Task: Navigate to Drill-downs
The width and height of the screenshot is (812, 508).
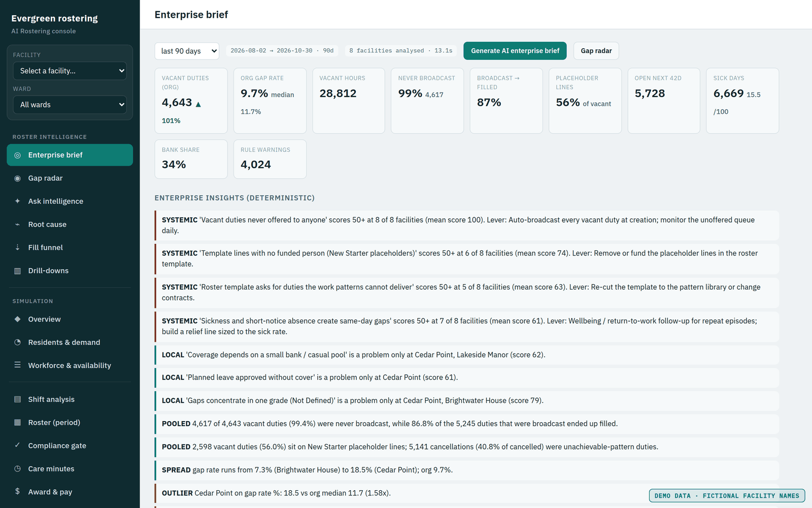Action: point(70,271)
